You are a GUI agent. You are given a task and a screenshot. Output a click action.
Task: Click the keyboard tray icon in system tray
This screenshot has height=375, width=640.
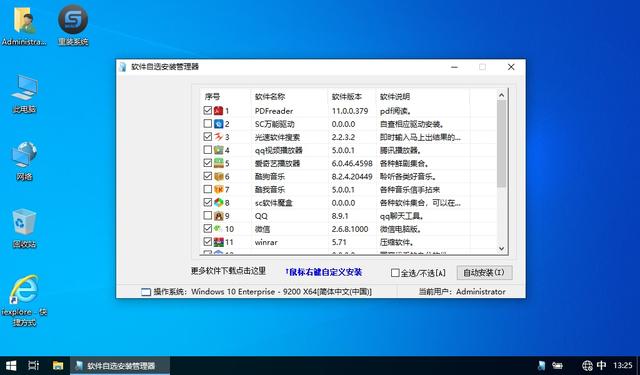(x=557, y=366)
